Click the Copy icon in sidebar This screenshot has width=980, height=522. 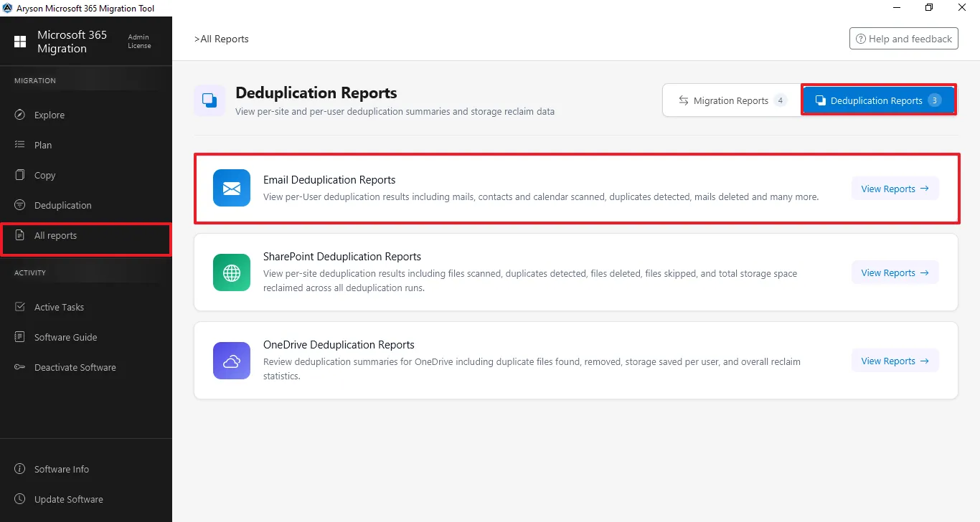pos(20,175)
